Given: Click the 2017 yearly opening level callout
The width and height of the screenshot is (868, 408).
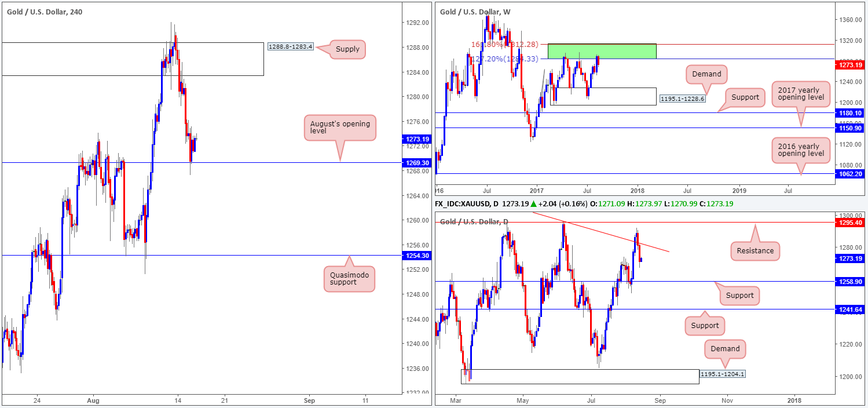Looking at the screenshot, I should 801,94.
